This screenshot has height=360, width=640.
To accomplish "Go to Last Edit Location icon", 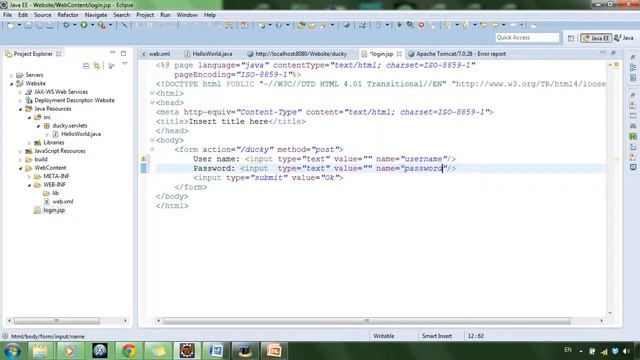I will [x=484, y=25].
